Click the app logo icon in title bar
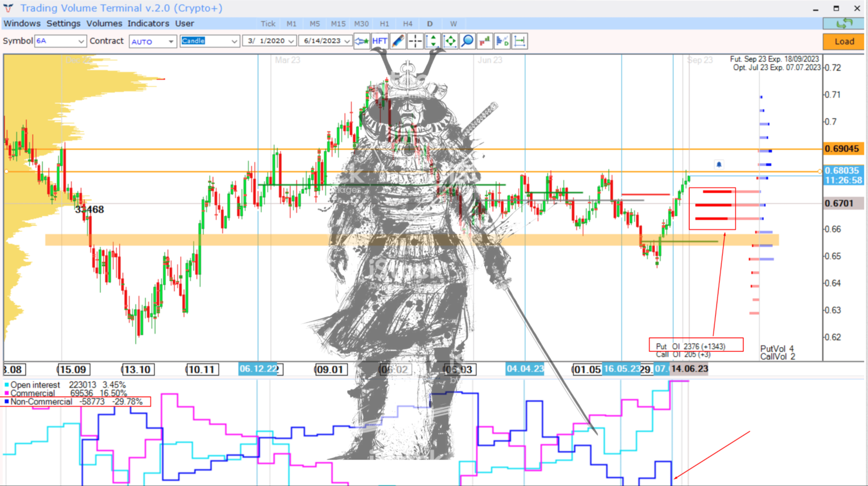 point(8,8)
